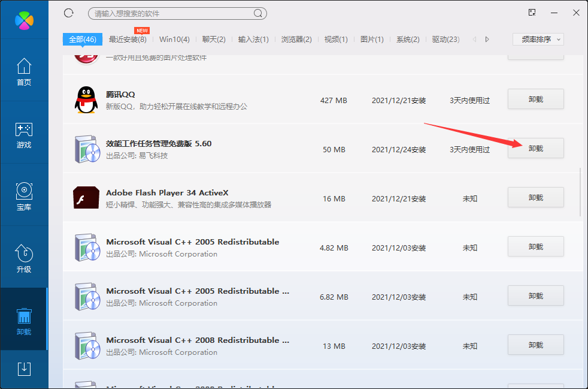The width and height of the screenshot is (588, 389).
Task: Uninstall 腾讯QQ with 卸载 button
Action: click(536, 99)
